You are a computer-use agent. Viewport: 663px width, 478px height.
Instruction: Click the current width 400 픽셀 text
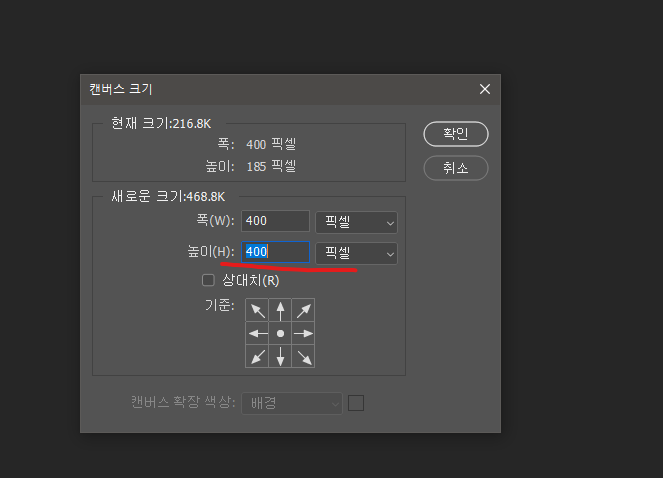coord(271,144)
